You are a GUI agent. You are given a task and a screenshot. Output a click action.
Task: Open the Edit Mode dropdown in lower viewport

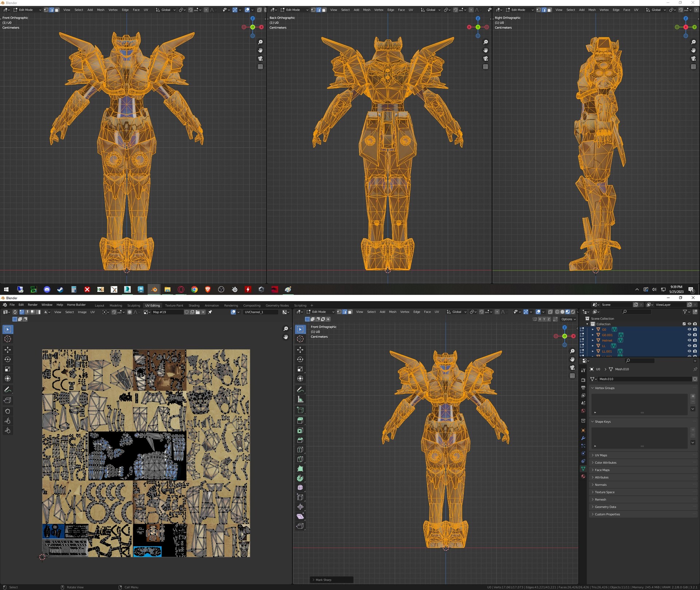pyautogui.click(x=320, y=312)
